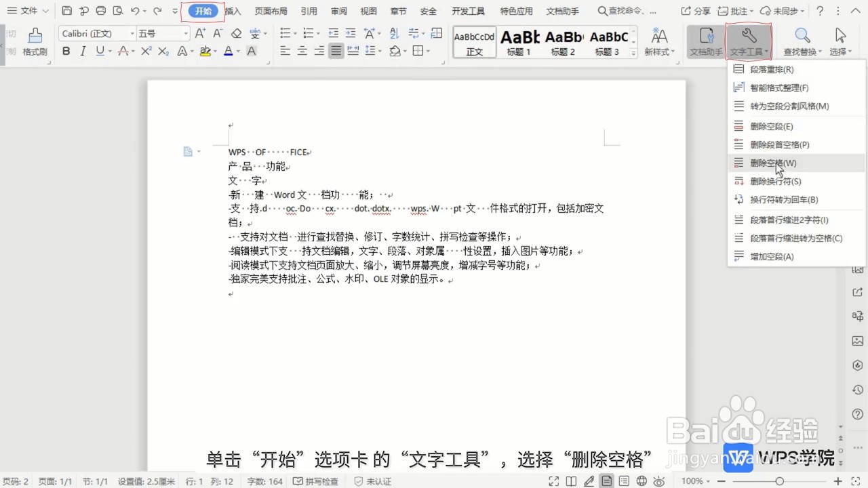Open the Select (选择) dropdown

coord(842,42)
